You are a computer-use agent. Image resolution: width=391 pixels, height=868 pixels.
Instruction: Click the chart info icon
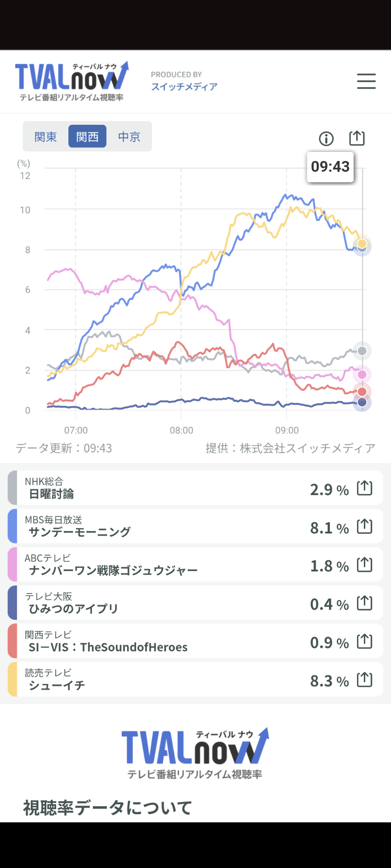[326, 139]
